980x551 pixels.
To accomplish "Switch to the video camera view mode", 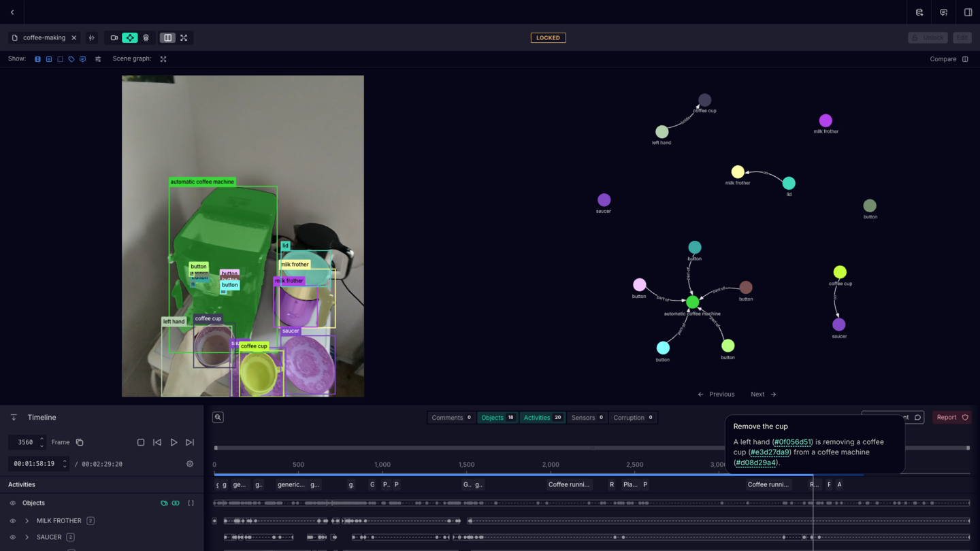I will (x=114, y=38).
